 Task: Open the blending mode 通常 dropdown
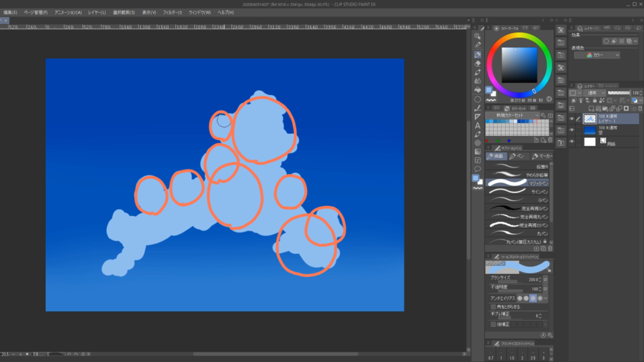pyautogui.click(x=595, y=93)
